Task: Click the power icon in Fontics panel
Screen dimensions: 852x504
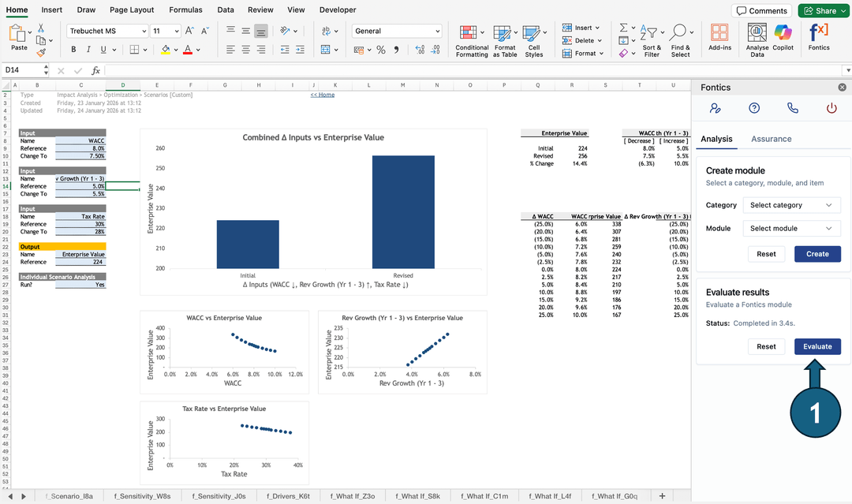Action: coord(831,107)
